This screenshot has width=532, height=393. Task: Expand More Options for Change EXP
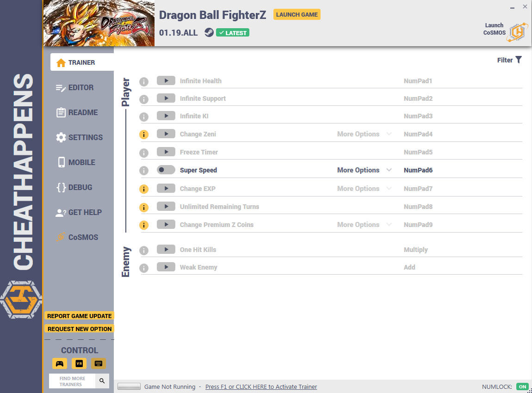364,189
